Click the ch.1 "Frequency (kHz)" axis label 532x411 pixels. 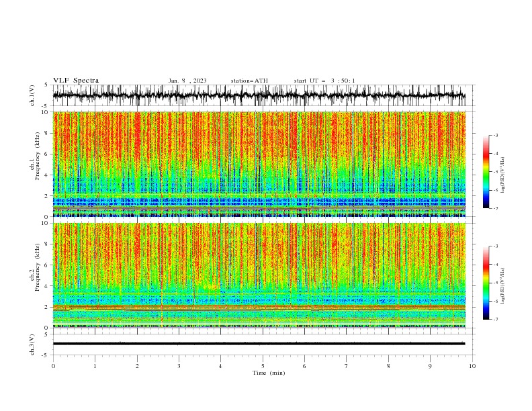click(x=38, y=156)
